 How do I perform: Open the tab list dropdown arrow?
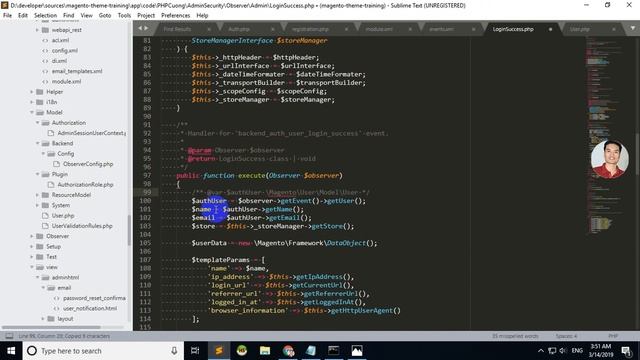point(633,28)
